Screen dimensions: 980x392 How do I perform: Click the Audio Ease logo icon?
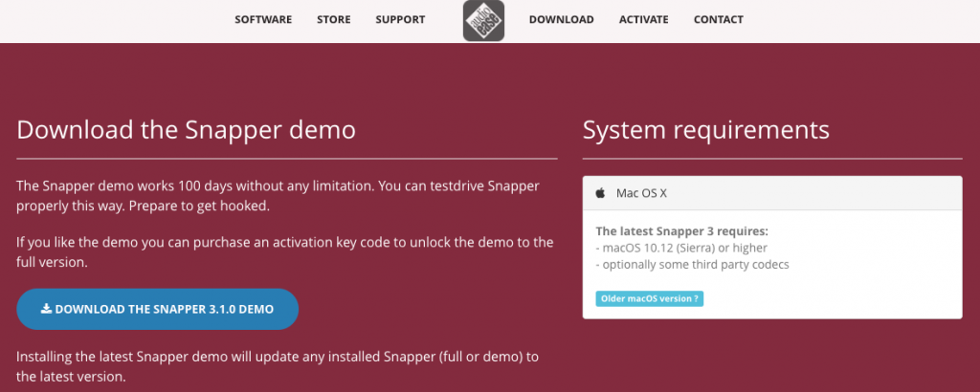pyautogui.click(x=483, y=20)
